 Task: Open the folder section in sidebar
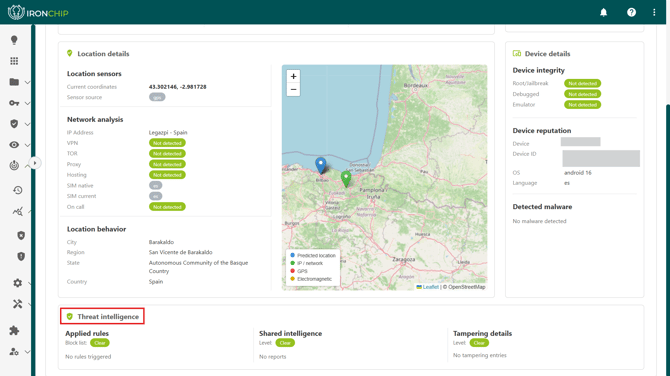(14, 82)
